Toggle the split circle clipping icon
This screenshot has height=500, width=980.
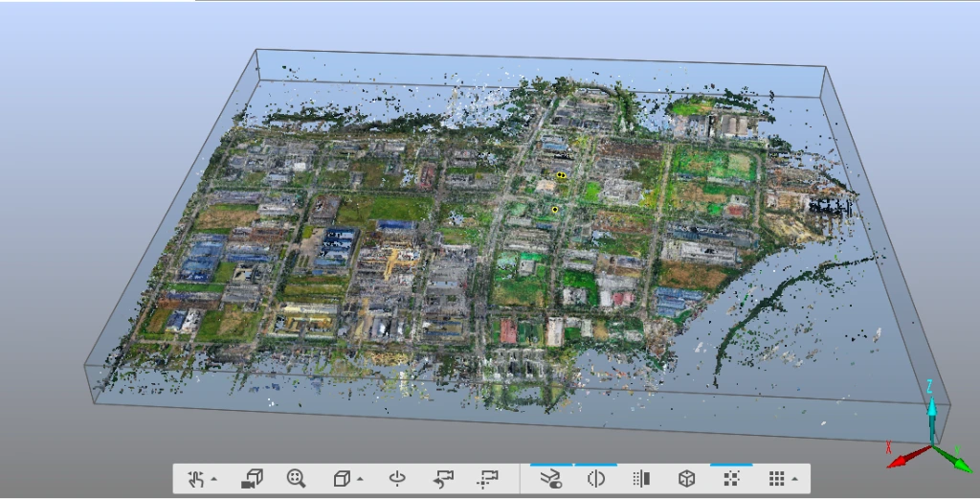[595, 479]
